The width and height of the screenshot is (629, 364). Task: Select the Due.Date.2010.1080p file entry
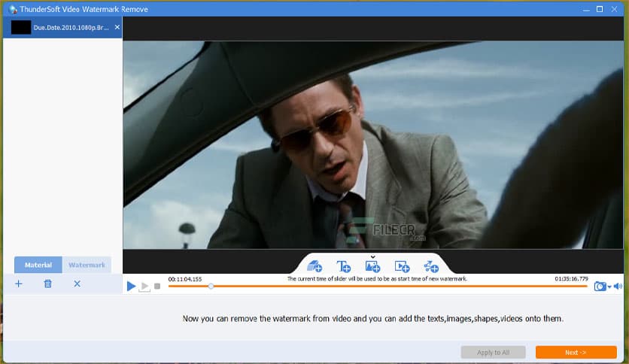pyautogui.click(x=62, y=27)
